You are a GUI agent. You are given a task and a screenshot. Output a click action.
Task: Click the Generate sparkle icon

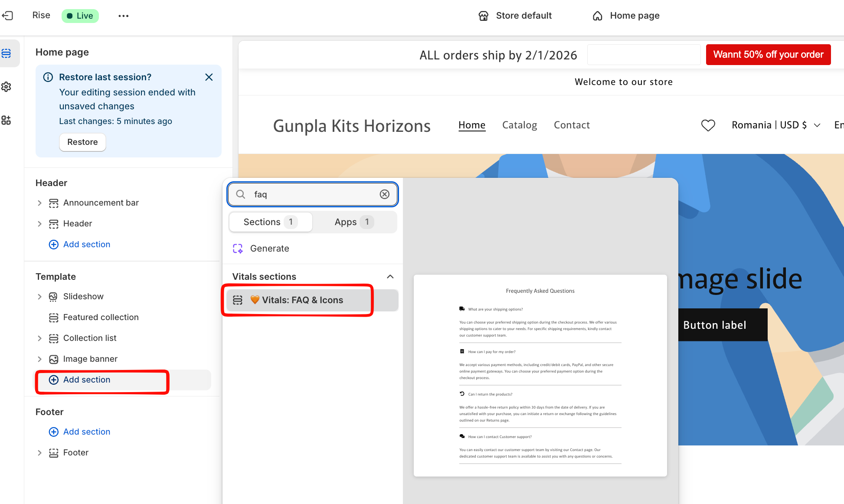pyautogui.click(x=238, y=249)
